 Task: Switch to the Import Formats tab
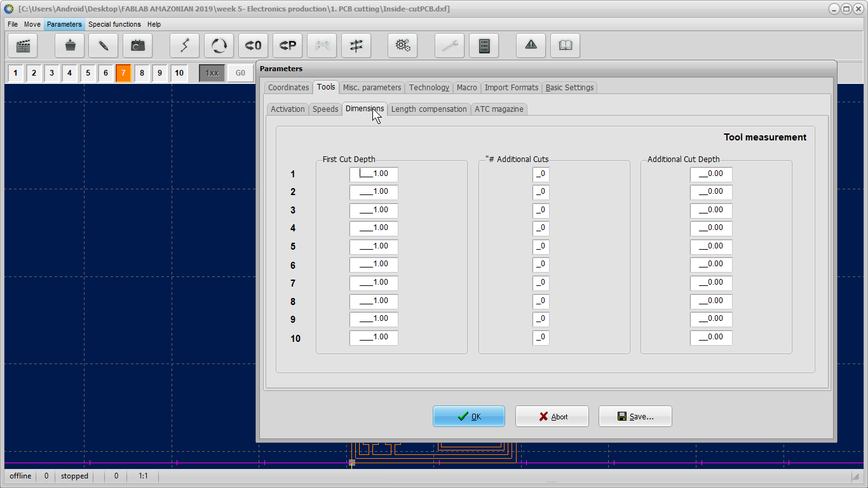tap(512, 88)
